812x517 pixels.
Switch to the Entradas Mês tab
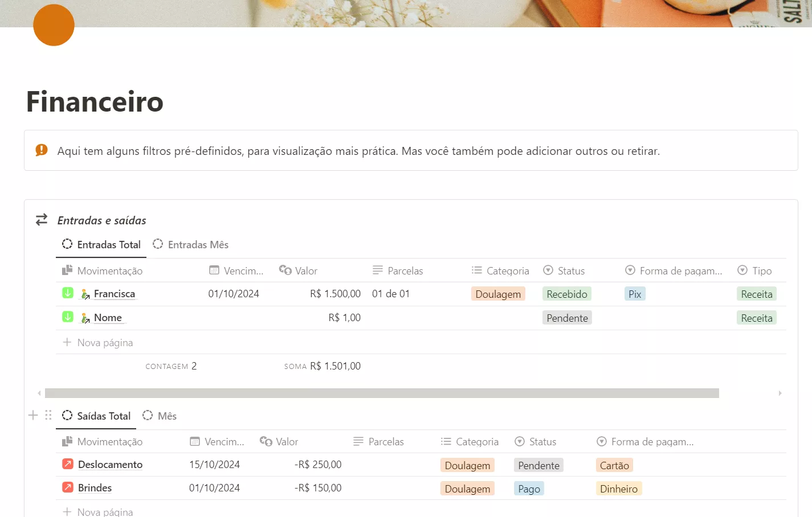[191, 245]
